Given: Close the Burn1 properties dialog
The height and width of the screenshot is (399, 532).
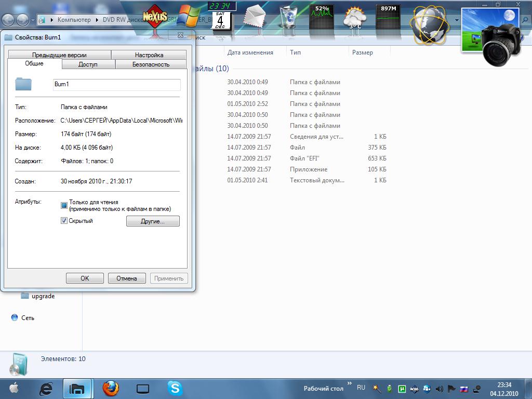Looking at the screenshot, I should 180,35.
